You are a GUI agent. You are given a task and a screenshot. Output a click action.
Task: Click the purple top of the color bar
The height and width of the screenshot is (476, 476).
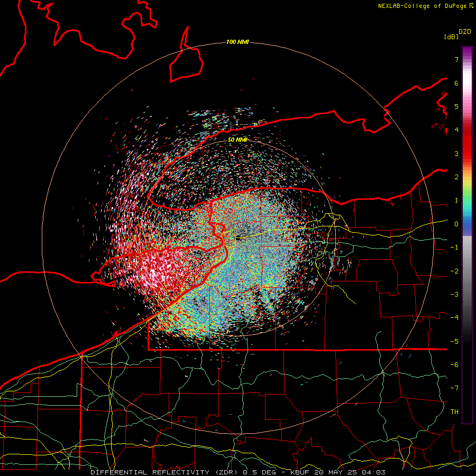click(x=467, y=52)
